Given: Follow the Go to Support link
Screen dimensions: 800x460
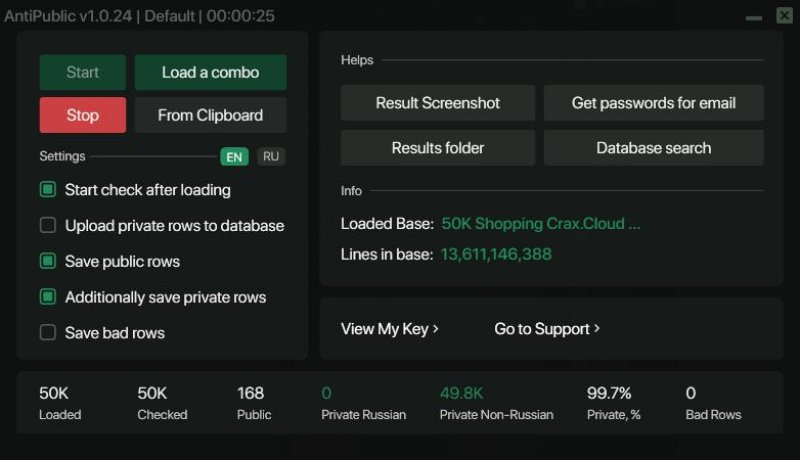Looking at the screenshot, I should [547, 329].
